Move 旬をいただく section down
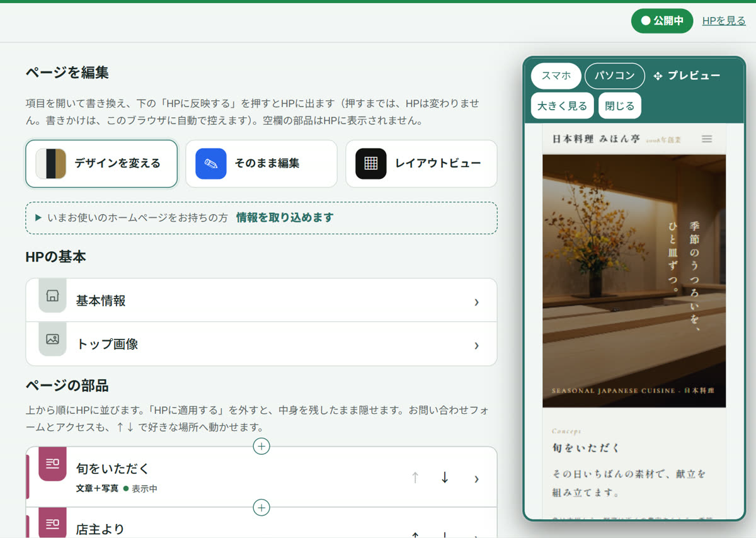The image size is (756, 538). pos(445,478)
